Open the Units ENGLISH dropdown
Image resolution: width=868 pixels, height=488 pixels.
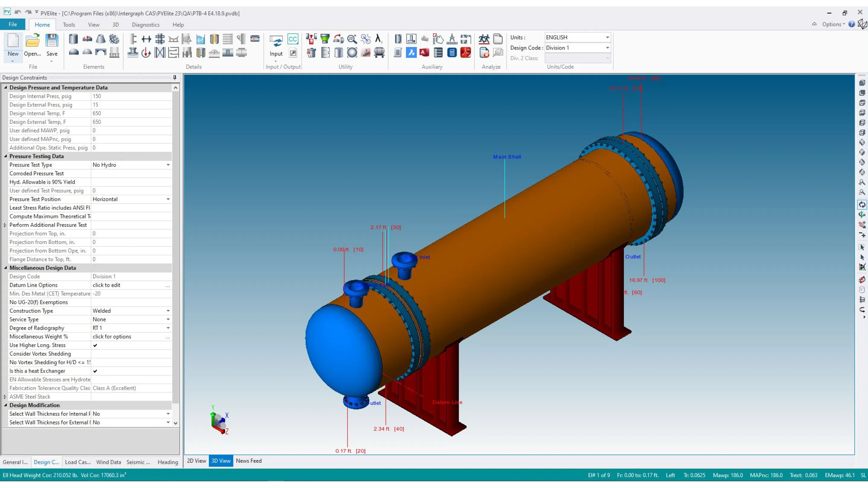coord(607,37)
